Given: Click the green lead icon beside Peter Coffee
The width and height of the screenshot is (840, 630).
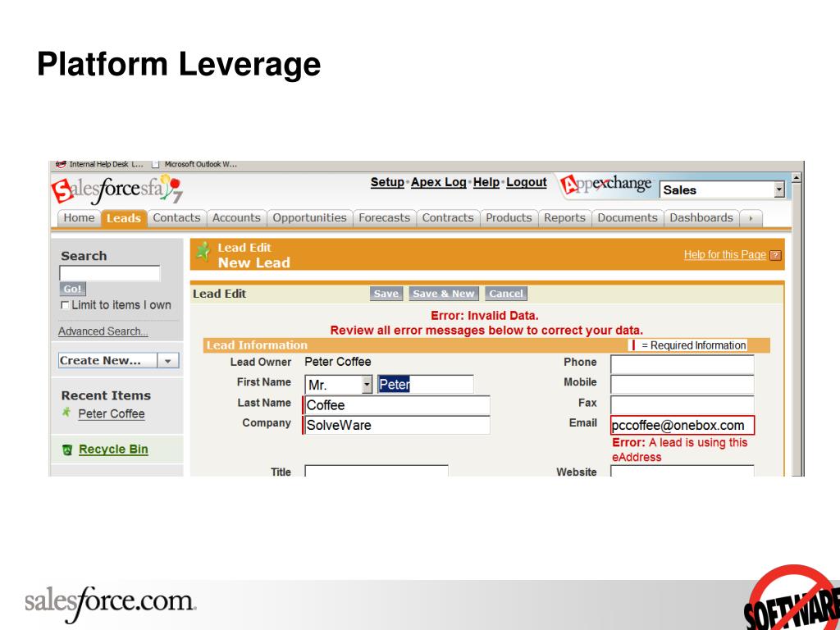Looking at the screenshot, I should click(66, 413).
